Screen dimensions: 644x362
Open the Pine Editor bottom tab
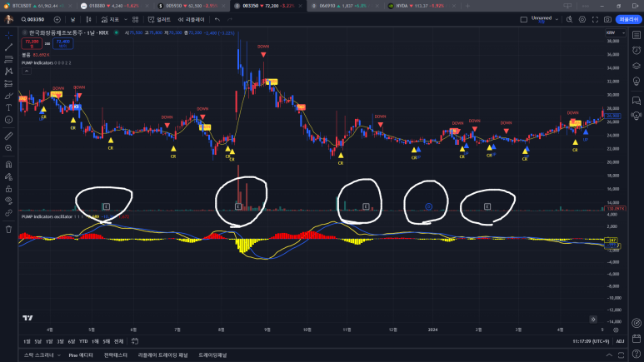click(80, 355)
